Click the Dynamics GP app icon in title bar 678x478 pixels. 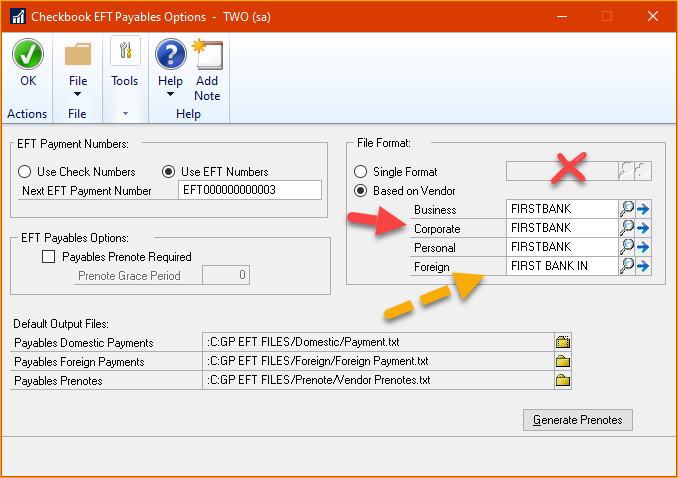(x=18, y=16)
